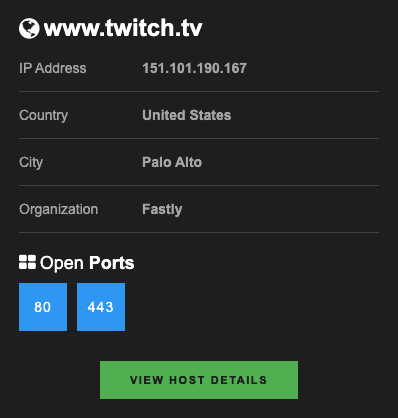Click the Open Ports heading text
This screenshot has height=418, width=398.
coord(87,263)
